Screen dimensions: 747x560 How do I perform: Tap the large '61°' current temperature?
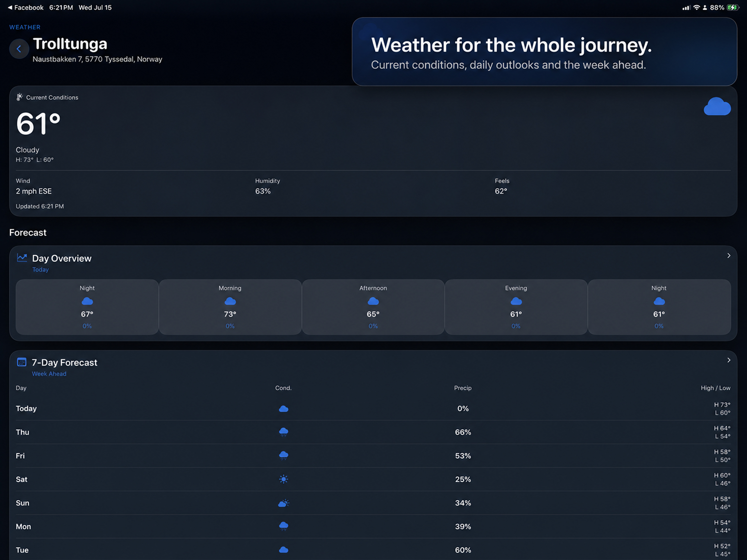38,123
